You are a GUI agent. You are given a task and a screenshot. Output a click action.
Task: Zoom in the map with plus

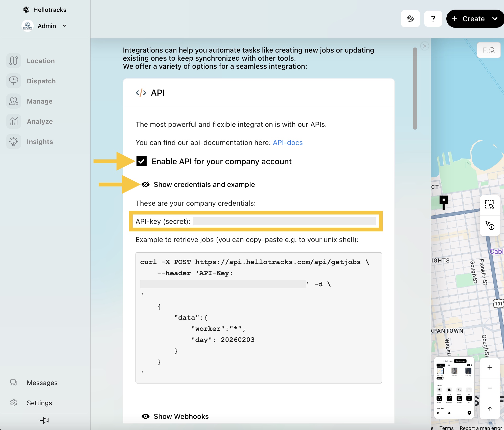[x=490, y=367]
